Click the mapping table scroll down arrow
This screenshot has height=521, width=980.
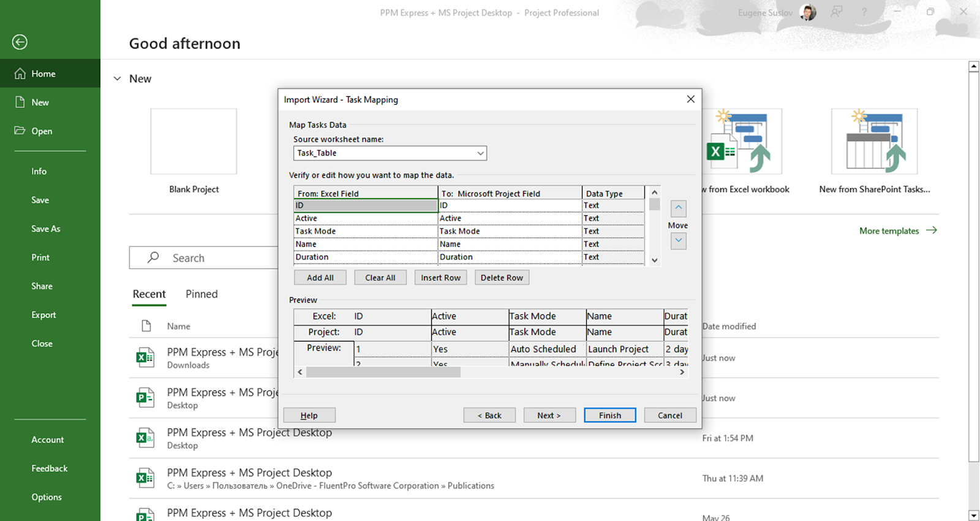point(654,260)
